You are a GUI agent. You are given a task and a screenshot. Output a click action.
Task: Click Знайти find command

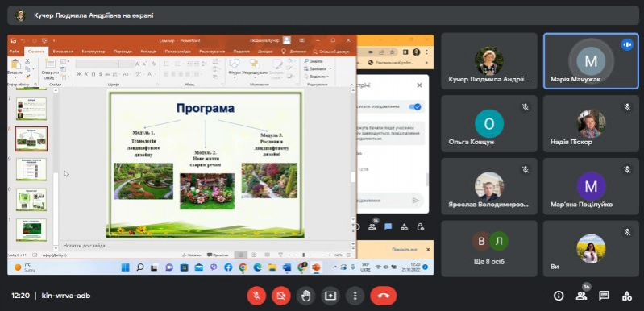tap(314, 61)
